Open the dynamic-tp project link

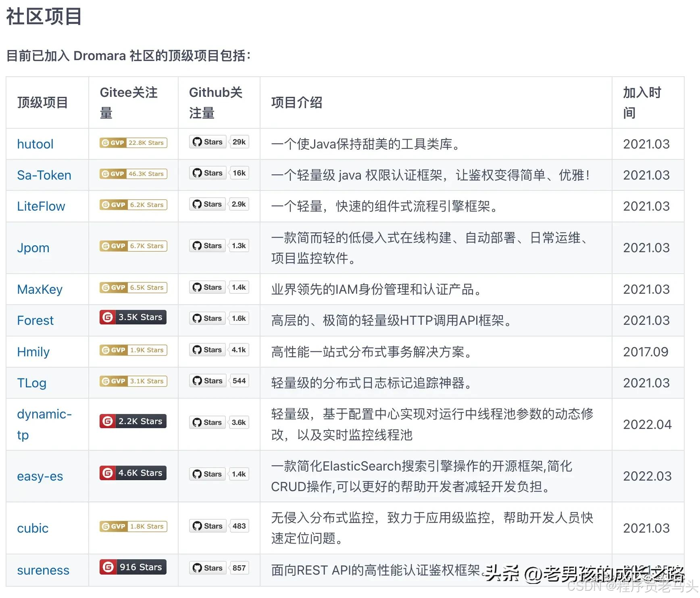point(44,424)
